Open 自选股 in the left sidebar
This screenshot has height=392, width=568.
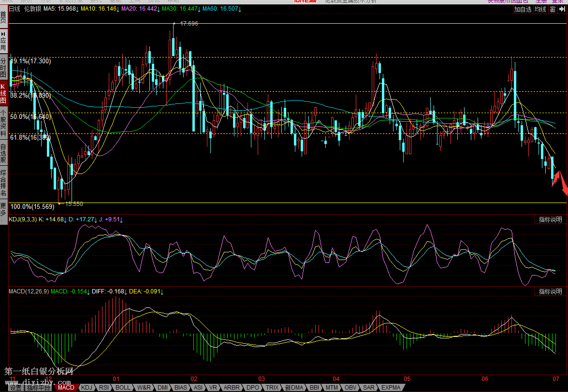[x=3, y=153]
